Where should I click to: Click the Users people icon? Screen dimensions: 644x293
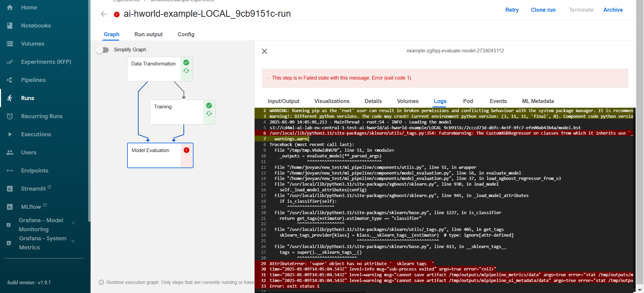pos(10,152)
